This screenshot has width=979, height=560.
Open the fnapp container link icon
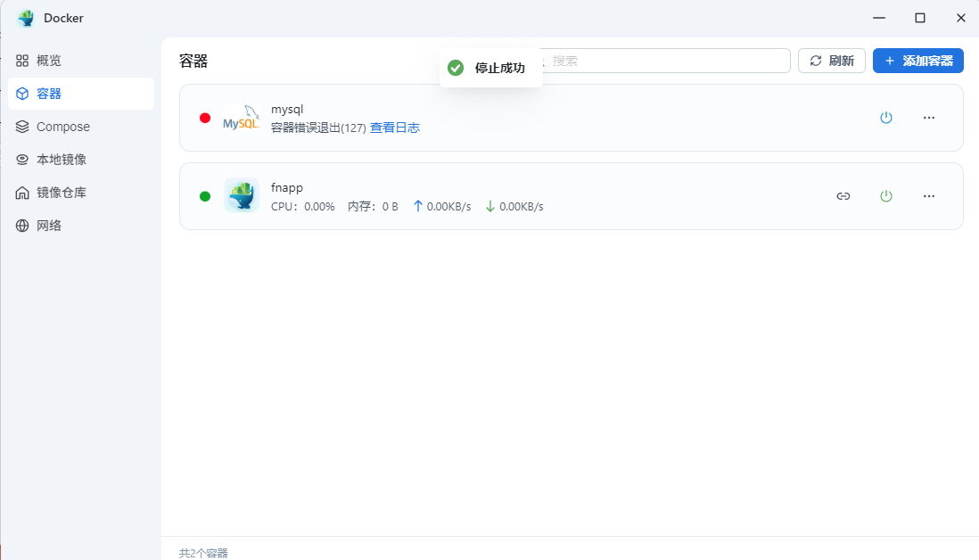point(843,196)
